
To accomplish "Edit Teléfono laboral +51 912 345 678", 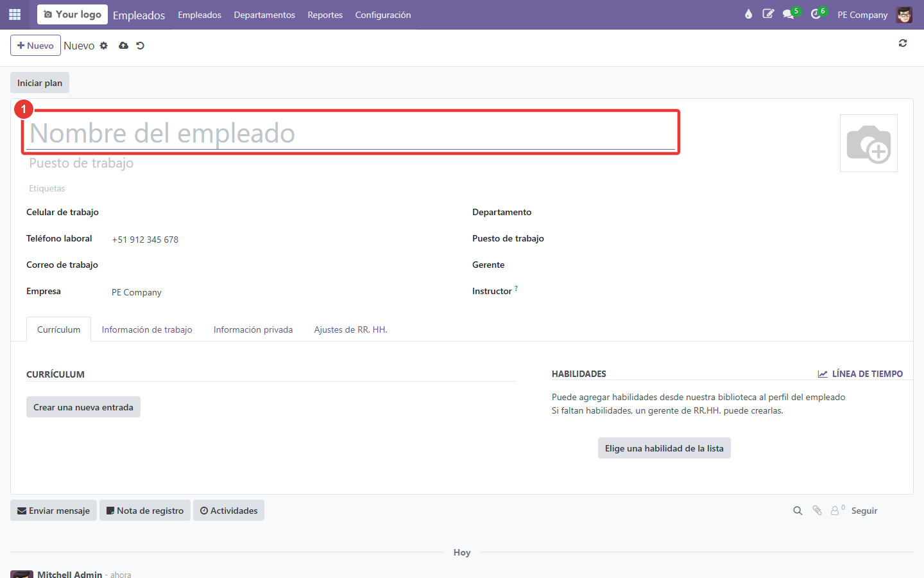I will pyautogui.click(x=279, y=240).
